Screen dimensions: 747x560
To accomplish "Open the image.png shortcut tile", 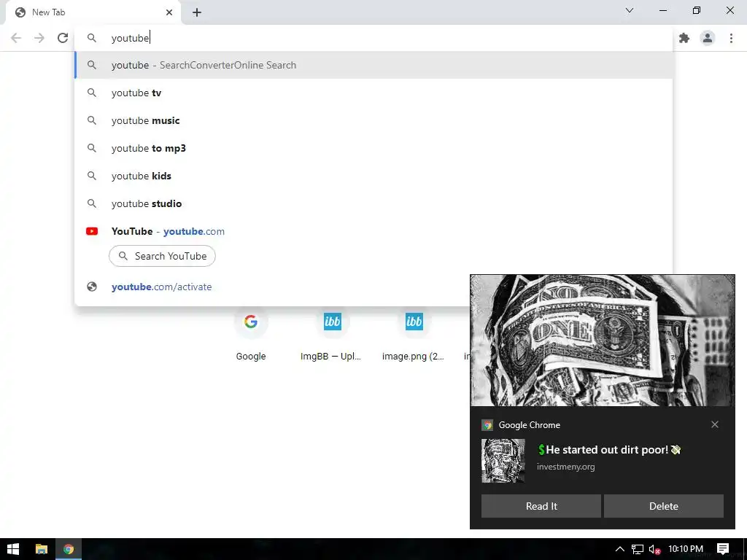I will [414, 335].
